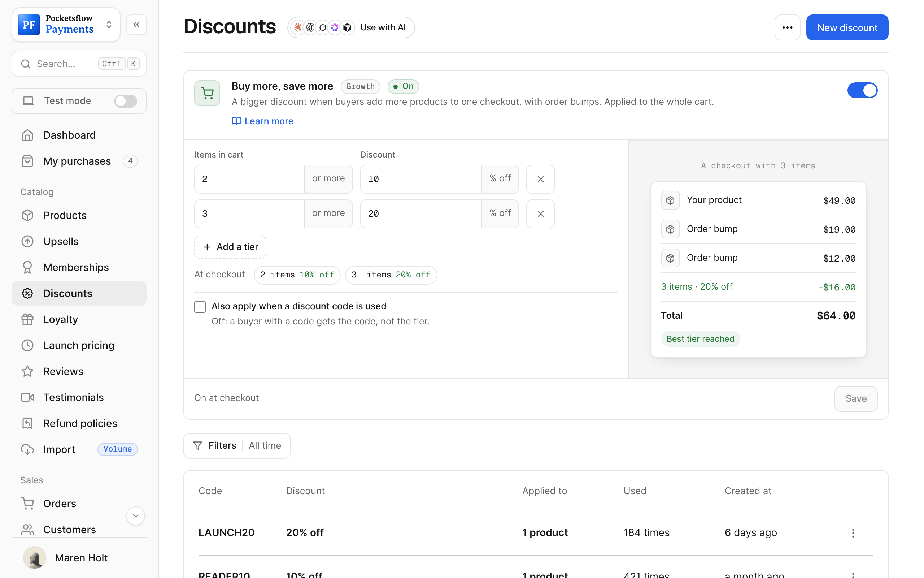The width and height of the screenshot is (924, 578).
Task: Focus the Search field
Action: [x=79, y=64]
